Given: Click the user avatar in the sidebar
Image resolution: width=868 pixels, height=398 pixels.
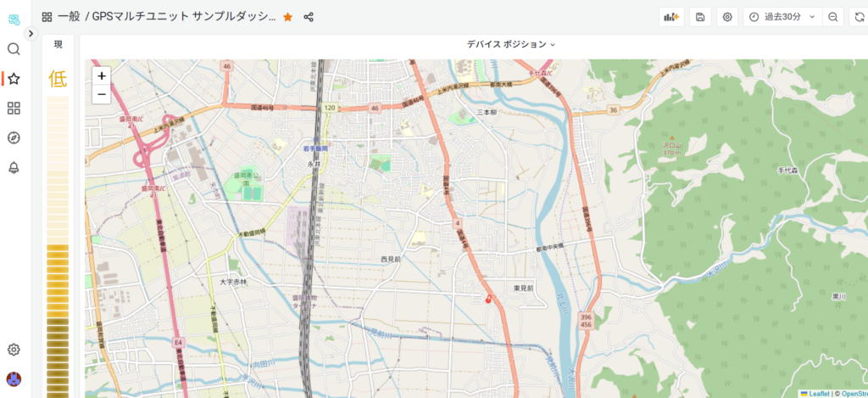Looking at the screenshot, I should point(14,378).
